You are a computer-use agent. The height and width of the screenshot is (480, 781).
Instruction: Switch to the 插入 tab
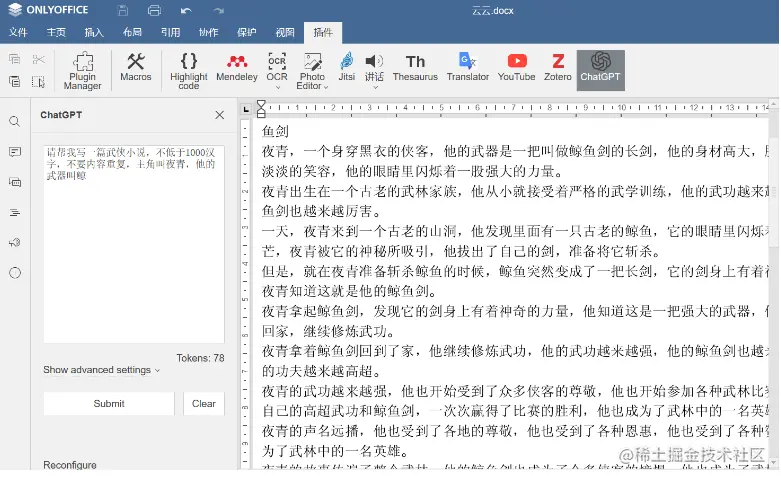tap(94, 32)
